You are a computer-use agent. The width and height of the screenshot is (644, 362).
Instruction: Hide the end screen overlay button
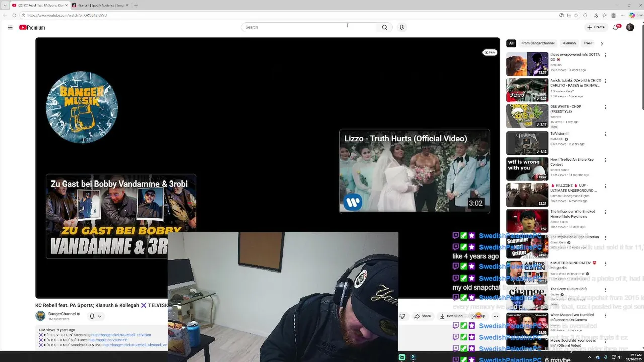coord(490,52)
